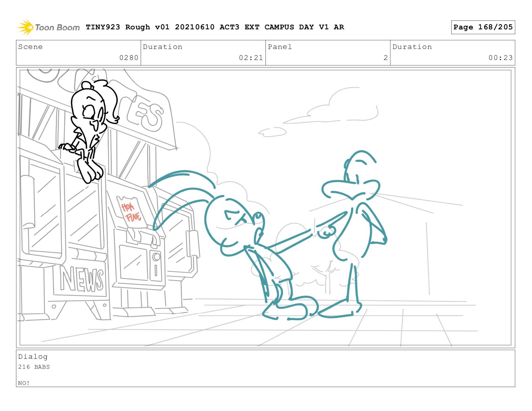Select the title text starting with TINY923 Rough

[215, 27]
